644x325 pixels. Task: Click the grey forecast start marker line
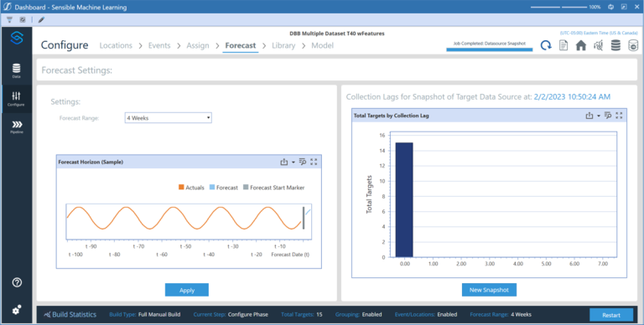304,218
